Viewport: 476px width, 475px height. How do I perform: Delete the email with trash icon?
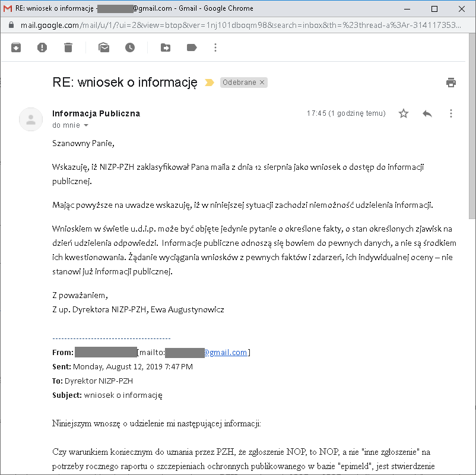(68, 47)
